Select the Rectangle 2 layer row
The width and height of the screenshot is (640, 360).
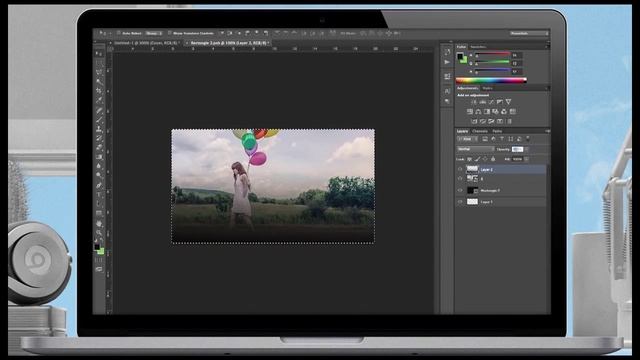click(x=501, y=190)
